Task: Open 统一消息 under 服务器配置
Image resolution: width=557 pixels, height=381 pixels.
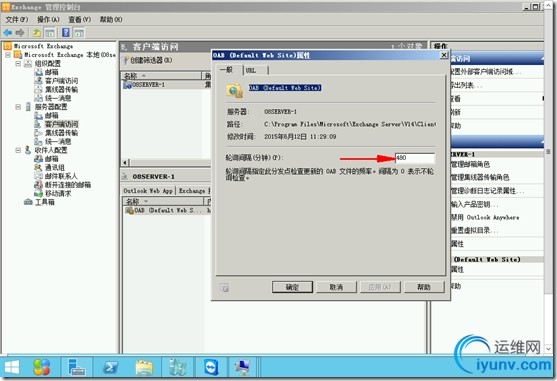Action: click(x=58, y=141)
